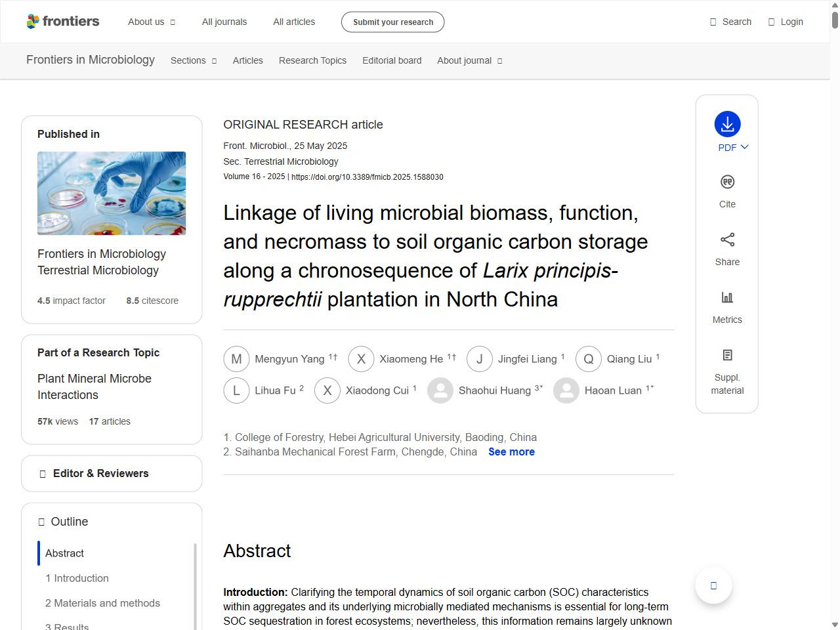840x630 pixels.
Task: Click the ORIGINAL RESEARCH article label
Action: tap(303, 125)
